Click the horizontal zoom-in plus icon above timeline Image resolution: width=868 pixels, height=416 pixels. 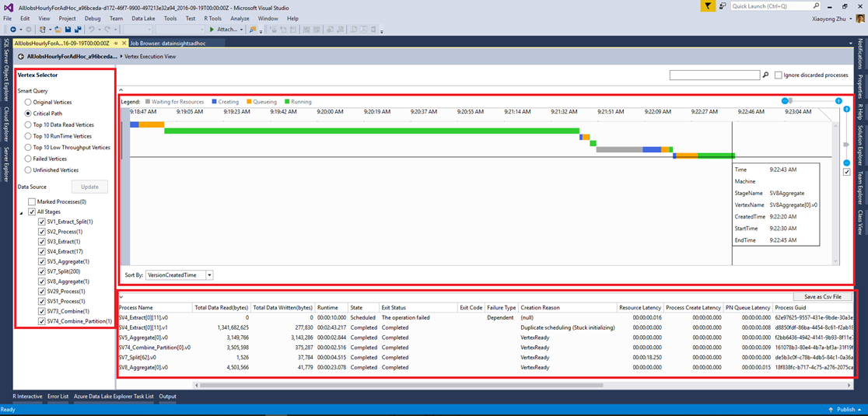click(x=838, y=101)
